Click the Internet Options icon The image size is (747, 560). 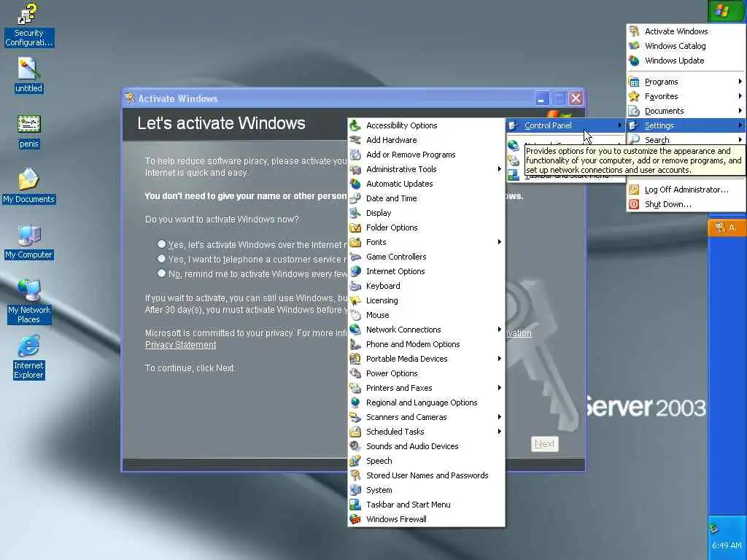355,271
